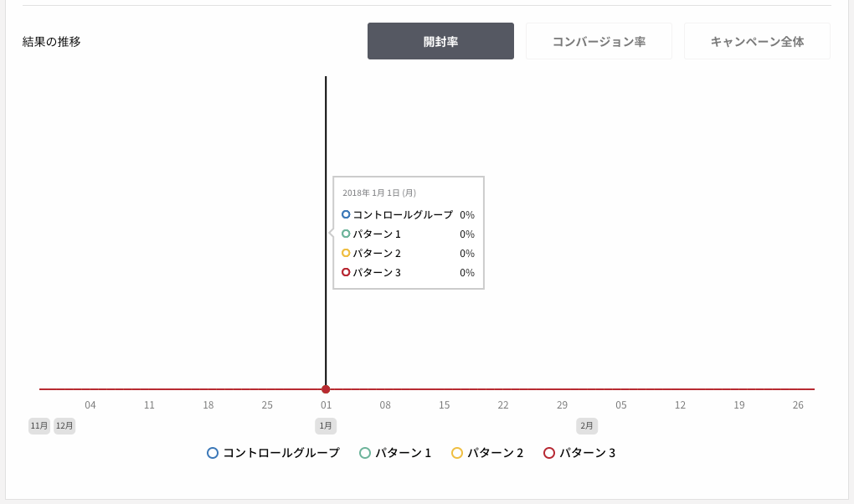
Task: Click red パターン 3 circle in tooltip
Action: click(345, 272)
